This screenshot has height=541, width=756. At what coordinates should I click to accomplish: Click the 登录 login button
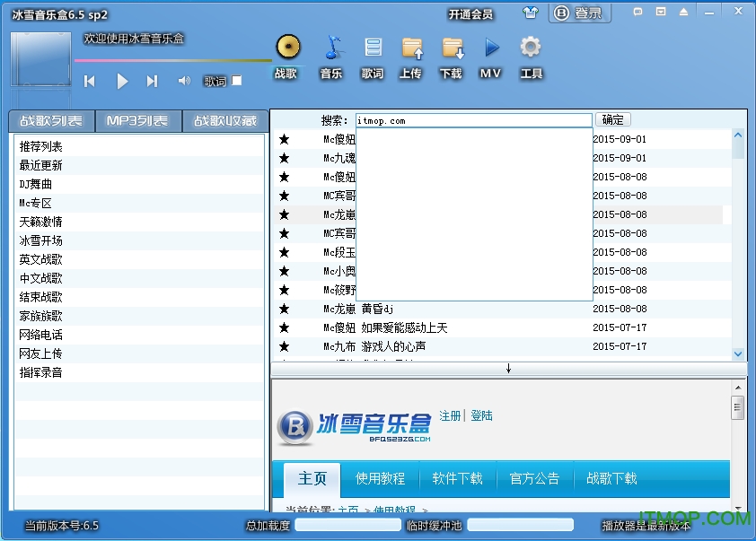581,13
